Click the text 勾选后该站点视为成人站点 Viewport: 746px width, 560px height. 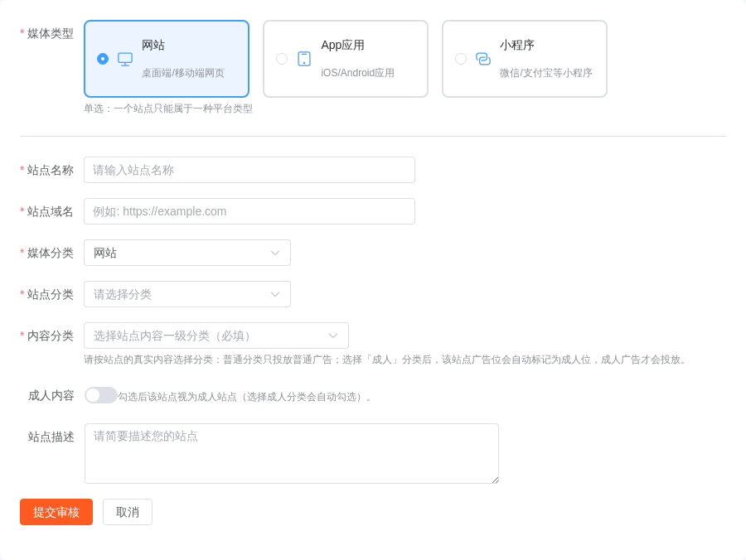pos(245,397)
